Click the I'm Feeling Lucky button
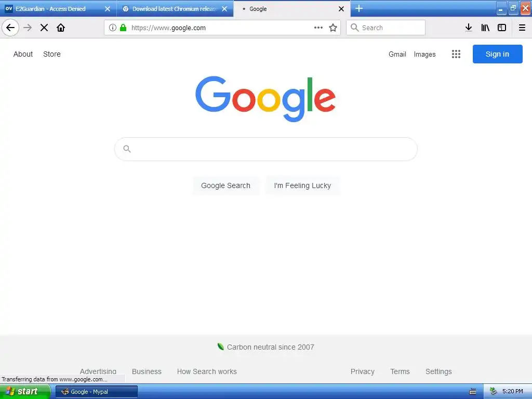This screenshot has width=532, height=399. tap(302, 185)
